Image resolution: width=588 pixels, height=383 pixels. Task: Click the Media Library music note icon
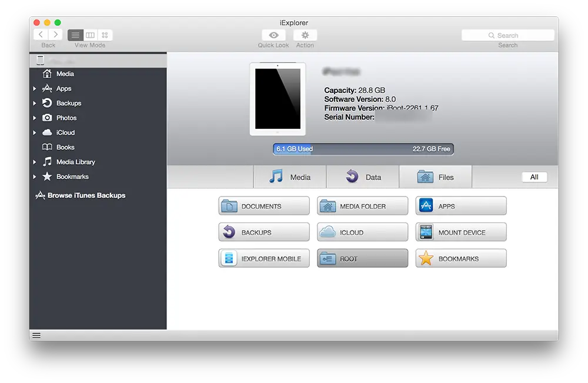(x=47, y=162)
